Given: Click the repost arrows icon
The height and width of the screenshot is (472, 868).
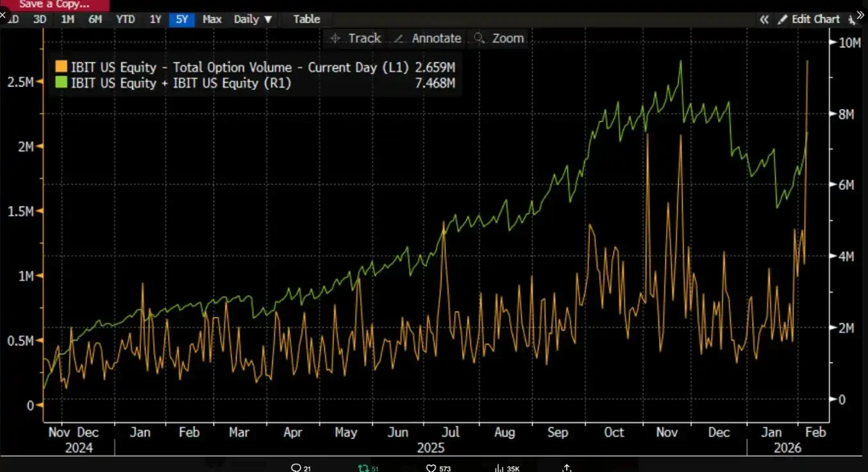Looking at the screenshot, I should point(364,468).
